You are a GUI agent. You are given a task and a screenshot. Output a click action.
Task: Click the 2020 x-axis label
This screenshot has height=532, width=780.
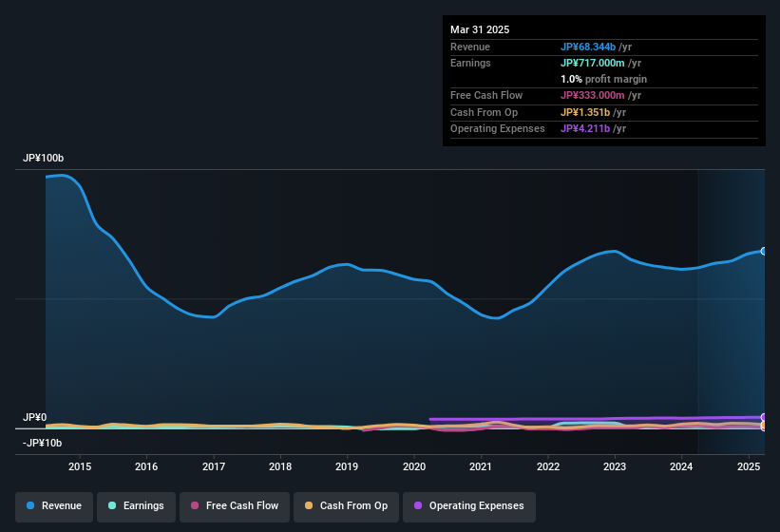(x=414, y=466)
